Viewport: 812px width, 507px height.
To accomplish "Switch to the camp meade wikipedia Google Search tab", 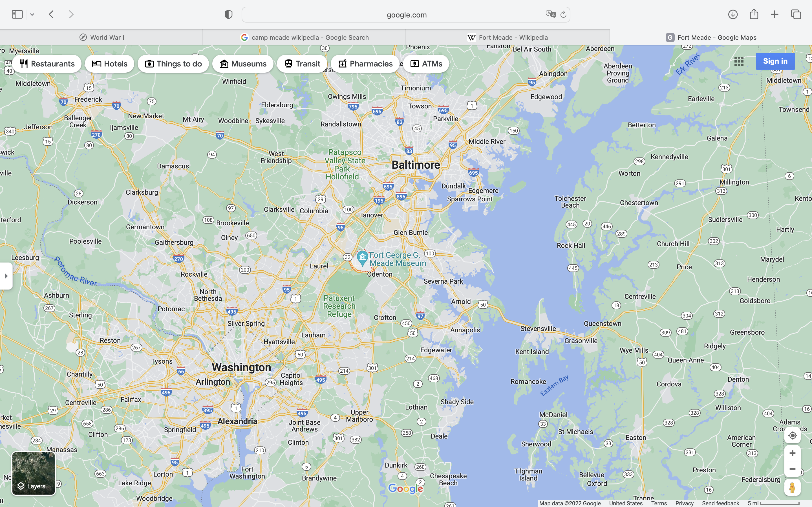I will point(304,37).
